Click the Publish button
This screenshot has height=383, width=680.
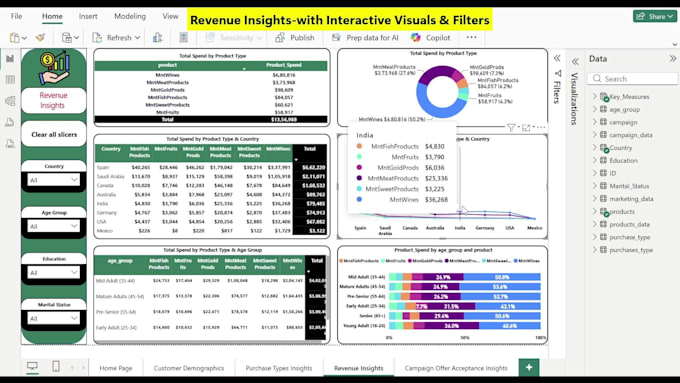point(295,38)
